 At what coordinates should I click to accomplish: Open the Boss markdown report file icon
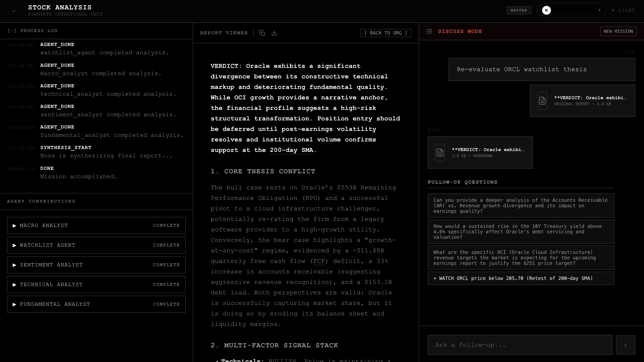click(x=440, y=152)
